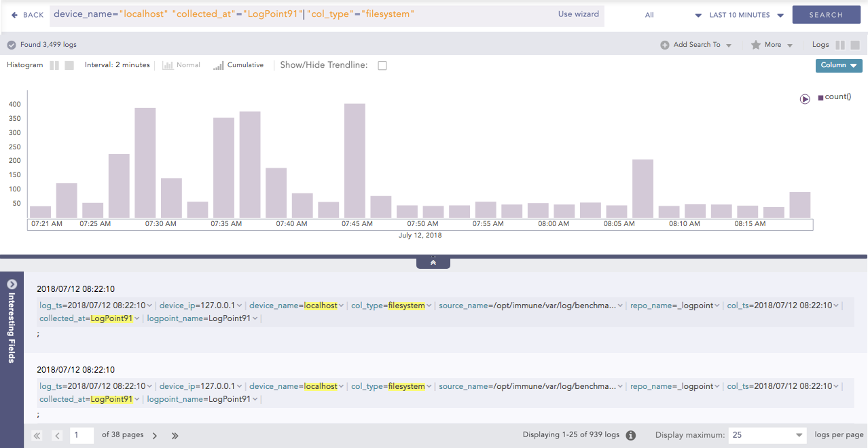868x448 pixels.
Task: Open the More star menu
Action: (x=772, y=45)
